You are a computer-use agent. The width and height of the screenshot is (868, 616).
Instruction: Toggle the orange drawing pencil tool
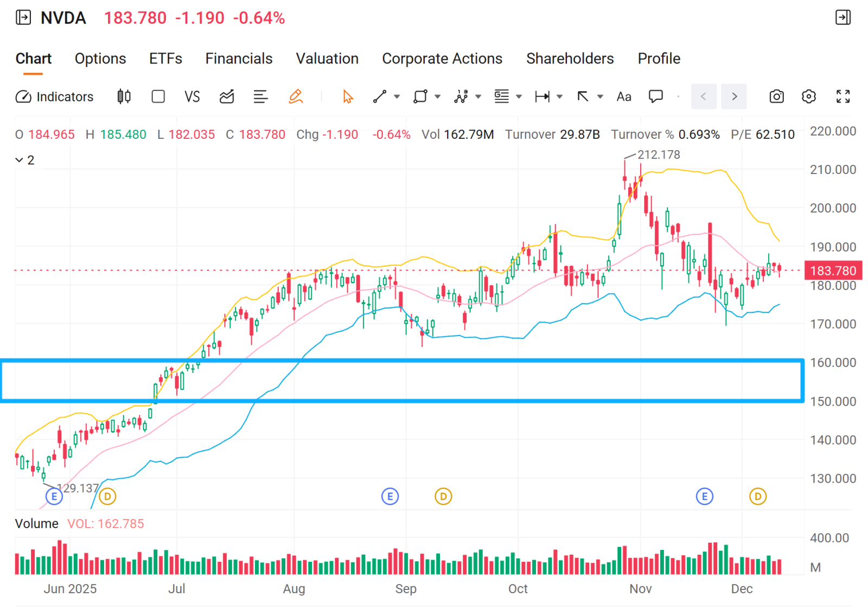tap(296, 97)
